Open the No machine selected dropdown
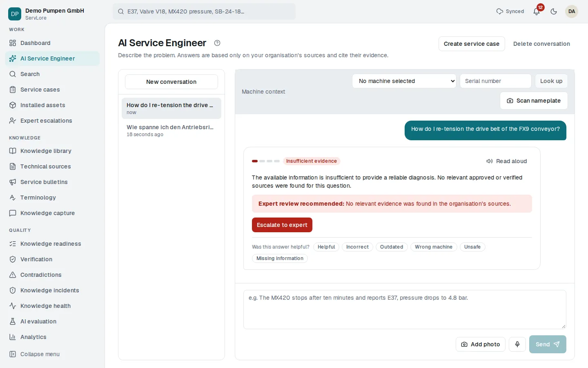The width and height of the screenshot is (588, 368). point(404,81)
